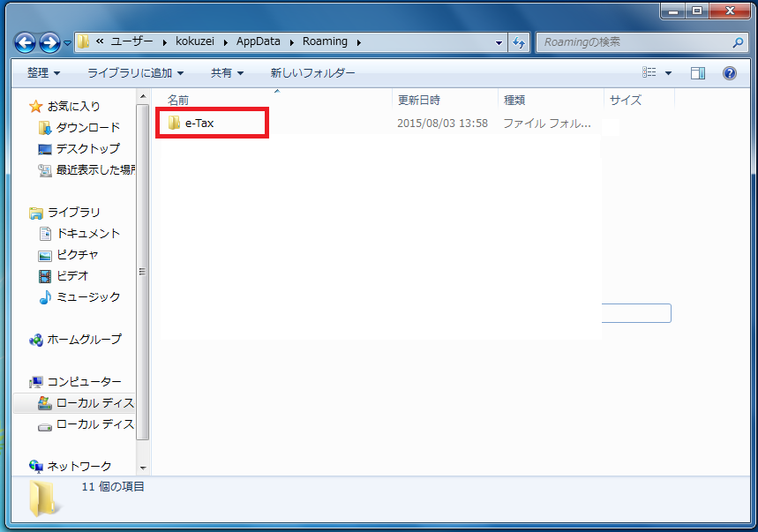Screen dimensions: 758x532
Task: Select Roaming in the breadcrumb path
Action: pyautogui.click(x=325, y=41)
